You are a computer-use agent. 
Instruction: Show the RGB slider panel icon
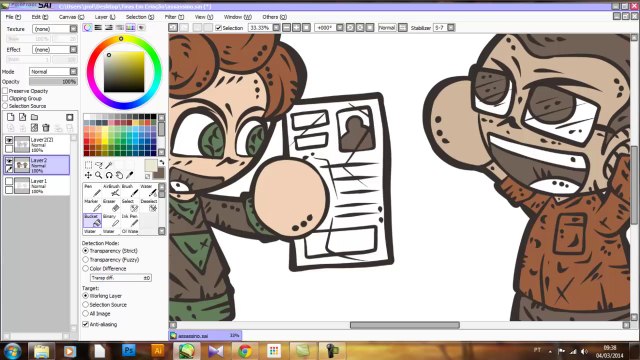(98, 27)
